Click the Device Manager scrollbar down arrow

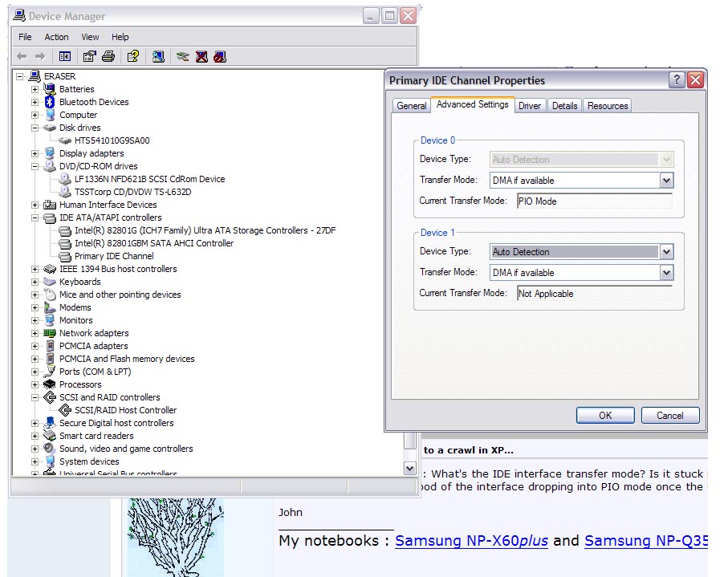(x=410, y=469)
